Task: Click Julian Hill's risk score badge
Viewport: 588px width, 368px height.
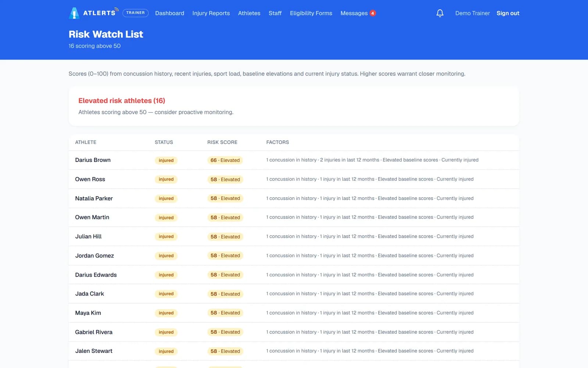Action: pyautogui.click(x=225, y=236)
